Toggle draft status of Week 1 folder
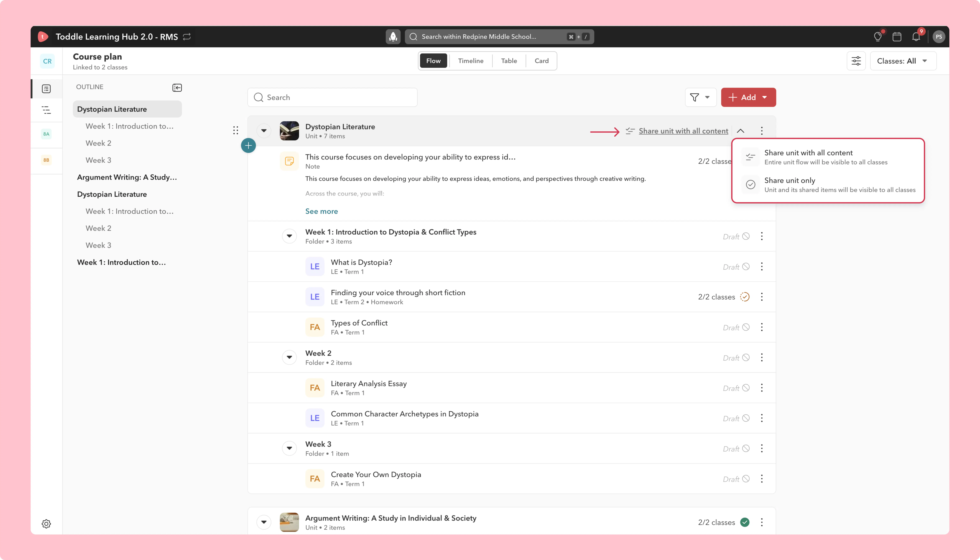 (746, 236)
